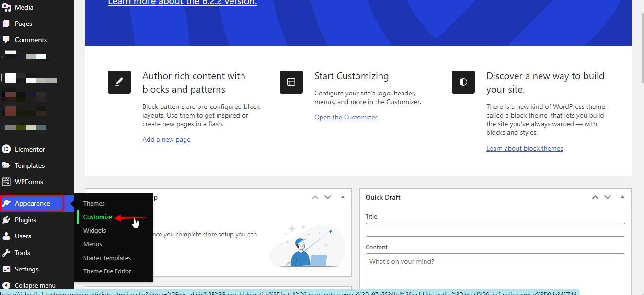Click the Tools wrench icon

coord(6,253)
